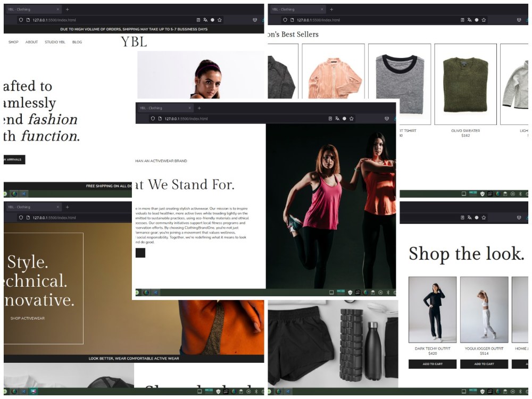Click black button below What We Stand For paragraph
This screenshot has height=399, width=532.
click(140, 253)
